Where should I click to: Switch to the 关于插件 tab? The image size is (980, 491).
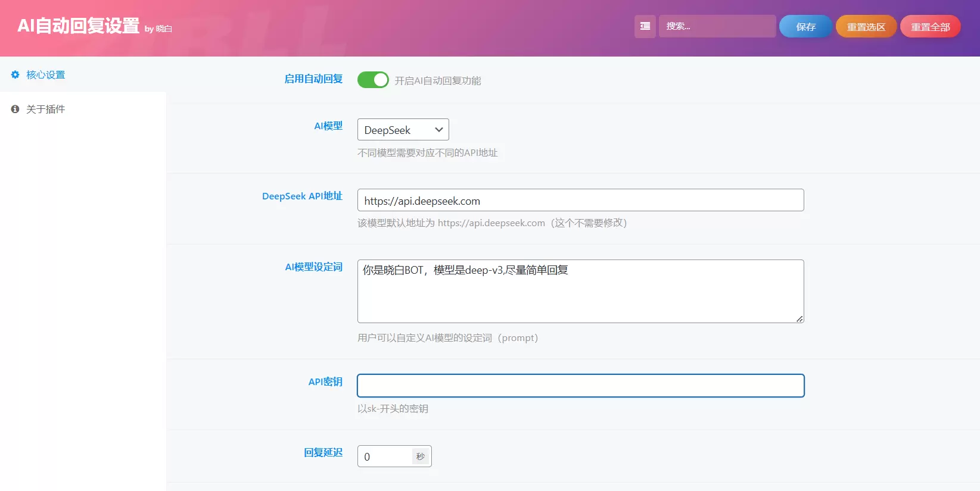[83, 109]
